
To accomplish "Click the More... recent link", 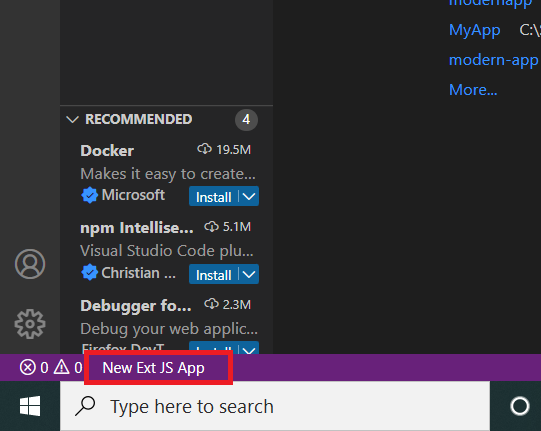I will 473,90.
